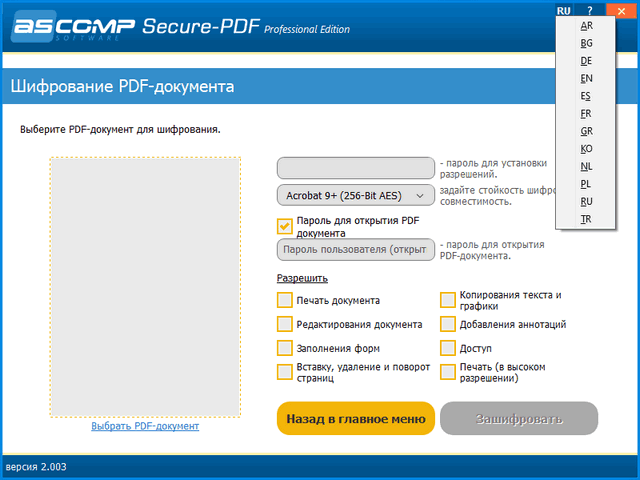640x480 pixels.
Task: Click 'Назад в главное меню' button
Action: point(355,419)
